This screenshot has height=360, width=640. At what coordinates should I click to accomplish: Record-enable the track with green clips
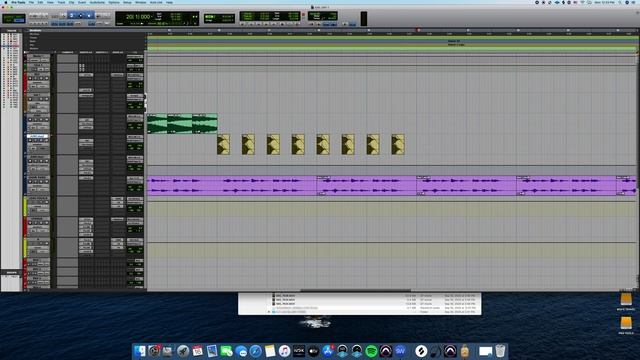[x=30, y=120]
